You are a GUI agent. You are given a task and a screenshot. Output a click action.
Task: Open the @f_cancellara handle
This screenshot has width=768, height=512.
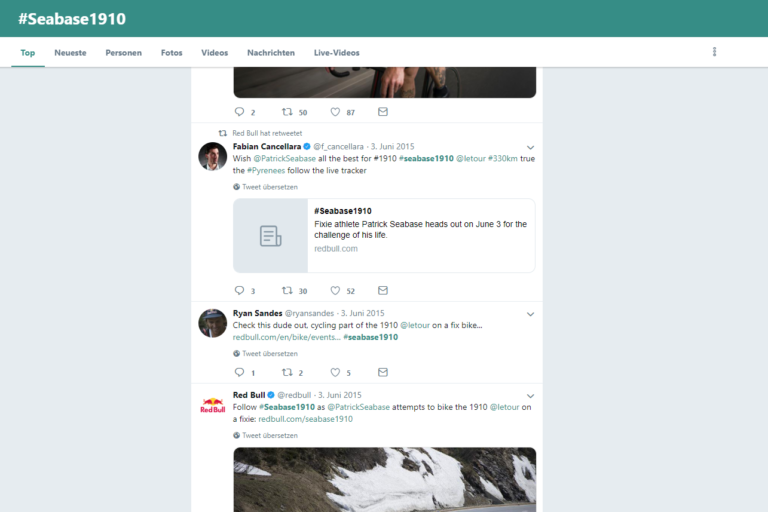[338, 146]
